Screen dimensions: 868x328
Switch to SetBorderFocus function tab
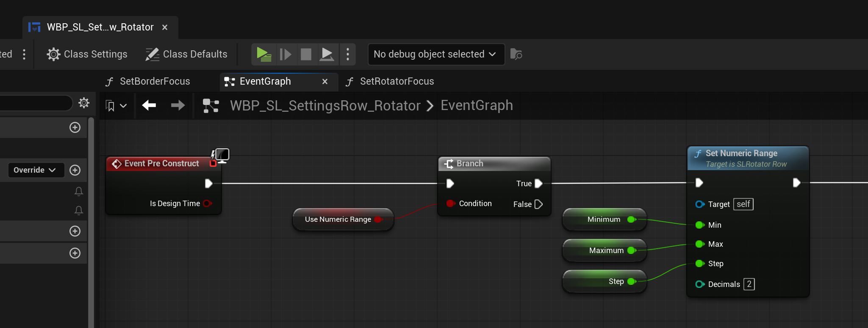pos(148,81)
